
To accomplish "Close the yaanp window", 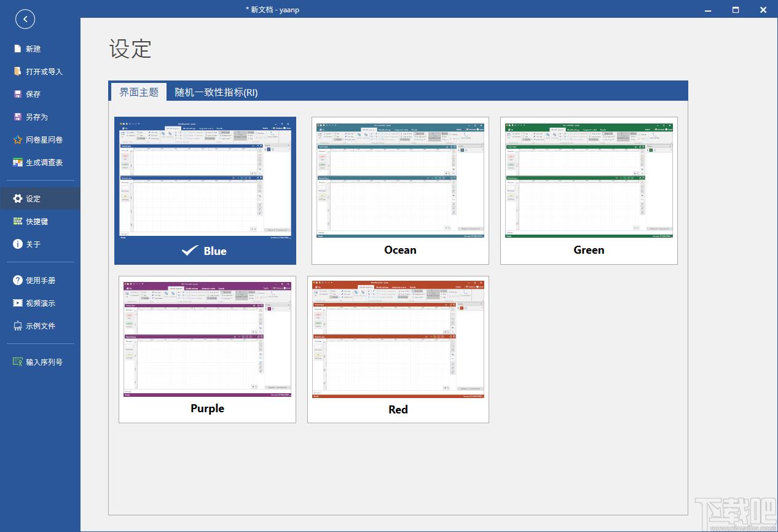I will click(763, 9).
